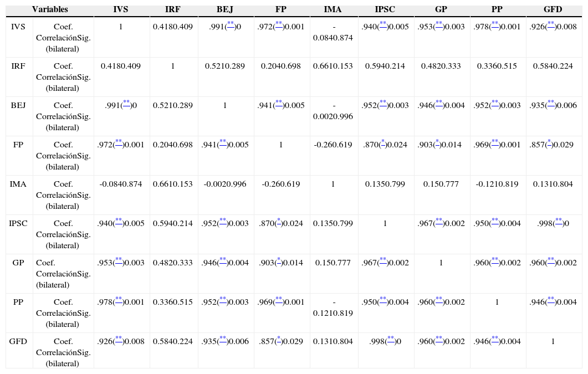Click ** footnote link in GP row, IPSC column
This screenshot has width=588, height=374.
(x=383, y=261)
